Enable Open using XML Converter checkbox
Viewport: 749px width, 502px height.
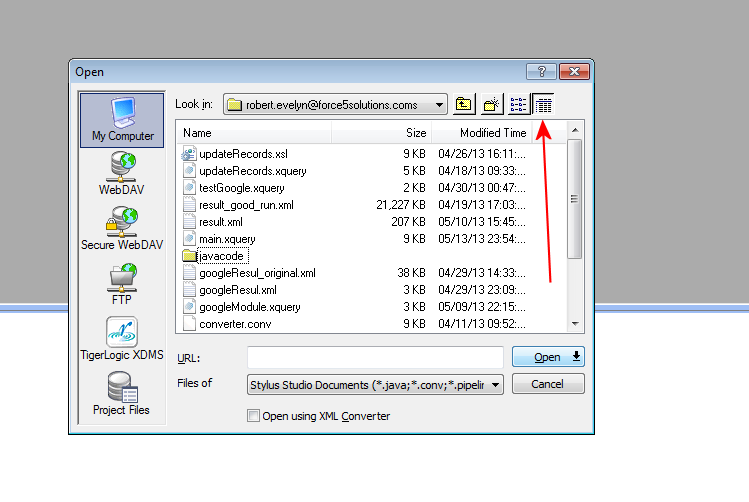click(x=253, y=416)
